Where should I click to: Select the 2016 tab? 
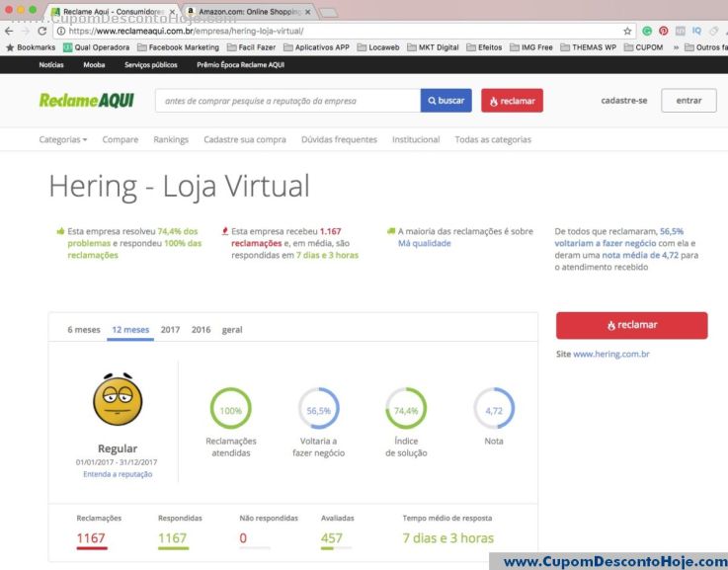click(x=201, y=330)
